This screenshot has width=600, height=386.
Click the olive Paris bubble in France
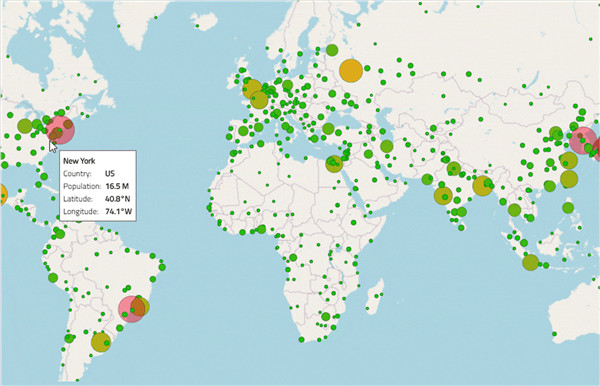[259, 100]
